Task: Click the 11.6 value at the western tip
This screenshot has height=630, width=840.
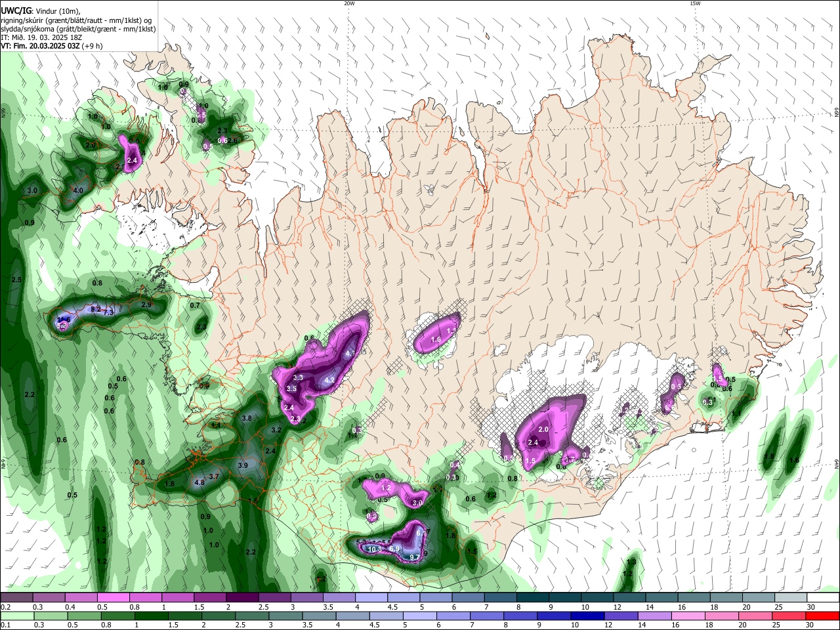Action: click(64, 320)
